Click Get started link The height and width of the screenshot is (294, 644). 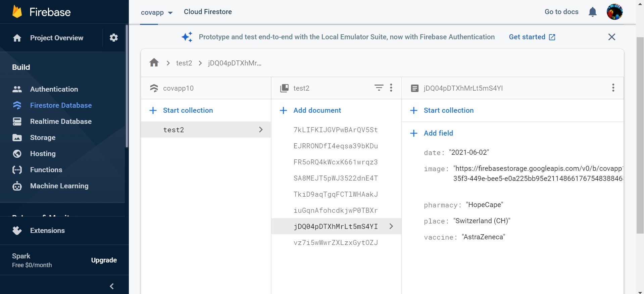point(532,37)
